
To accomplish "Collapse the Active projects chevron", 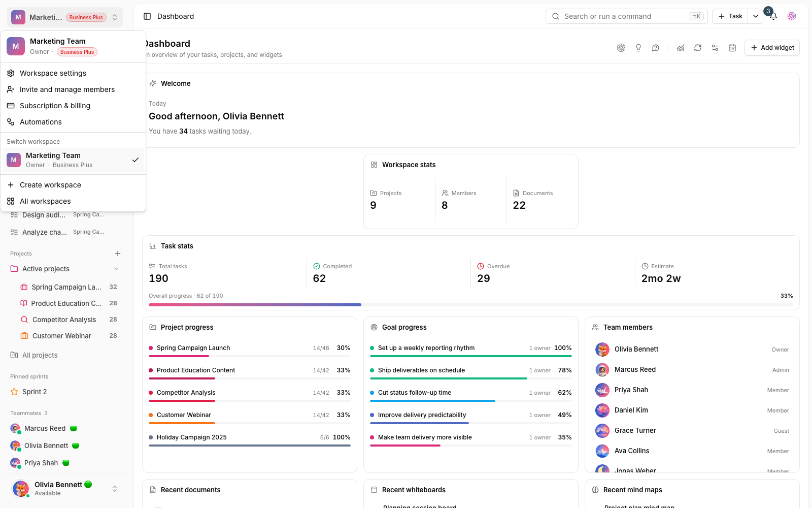I will 116,269.
